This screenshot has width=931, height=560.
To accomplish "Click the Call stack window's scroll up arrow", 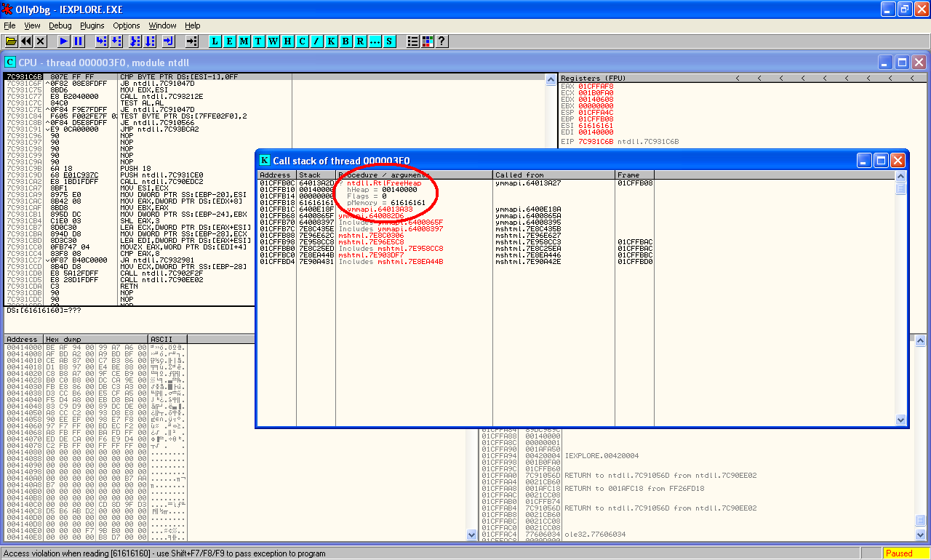I will tap(900, 176).
